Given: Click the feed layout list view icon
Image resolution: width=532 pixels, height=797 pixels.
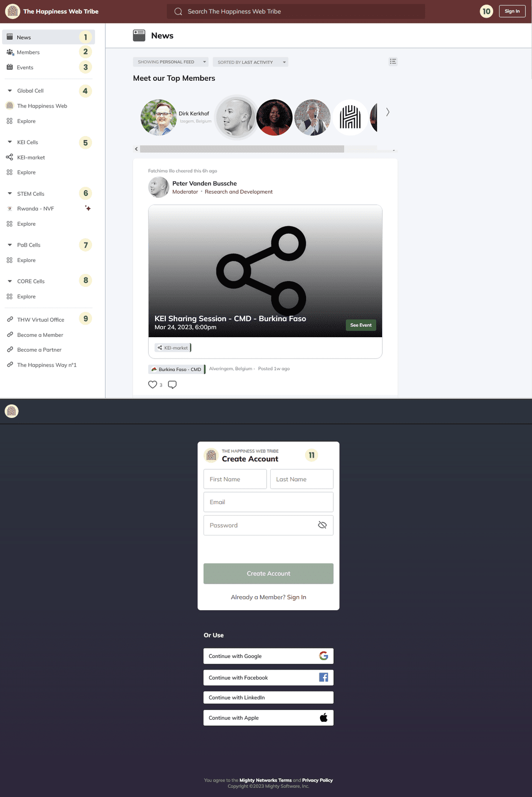Looking at the screenshot, I should (393, 62).
